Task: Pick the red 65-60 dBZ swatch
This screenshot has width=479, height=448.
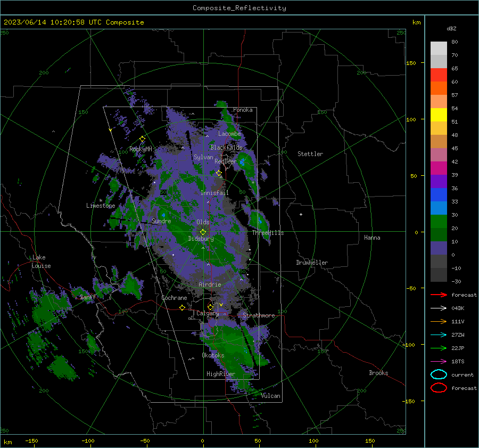Action: point(439,75)
